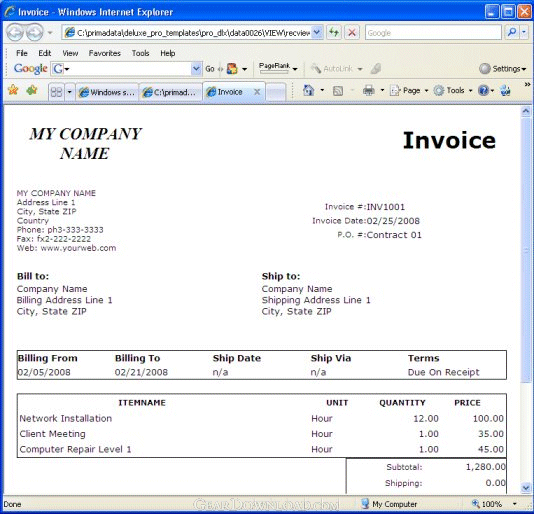Click the rightmost command bar tool icon
This screenshot has width=534, height=514.
pyautogui.click(x=505, y=91)
